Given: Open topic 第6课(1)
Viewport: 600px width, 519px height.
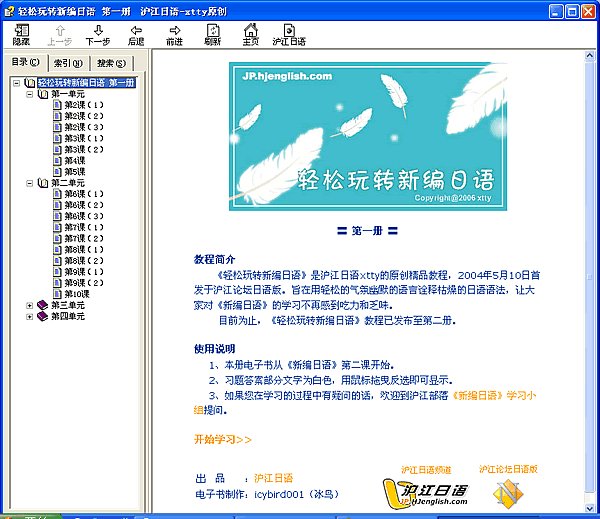Looking at the screenshot, I should [x=84, y=194].
